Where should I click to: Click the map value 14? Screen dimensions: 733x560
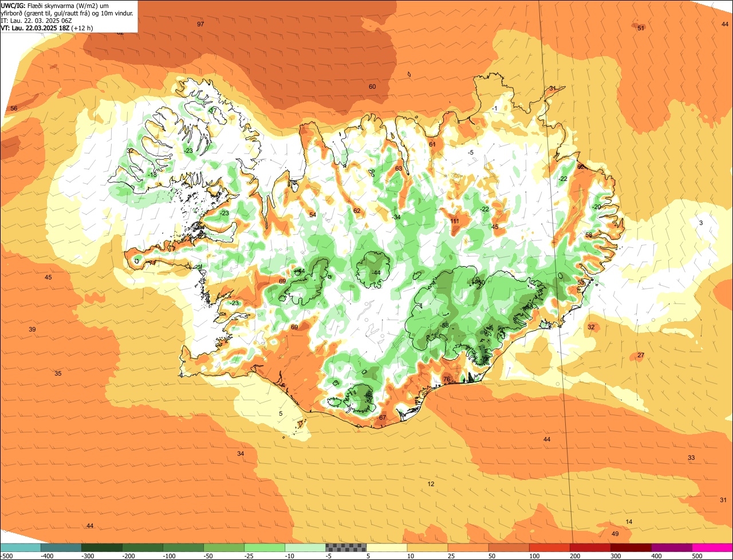pos(629,522)
